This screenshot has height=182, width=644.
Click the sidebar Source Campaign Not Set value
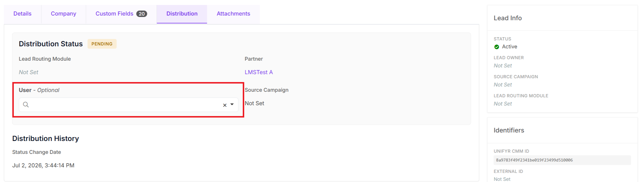503,85
